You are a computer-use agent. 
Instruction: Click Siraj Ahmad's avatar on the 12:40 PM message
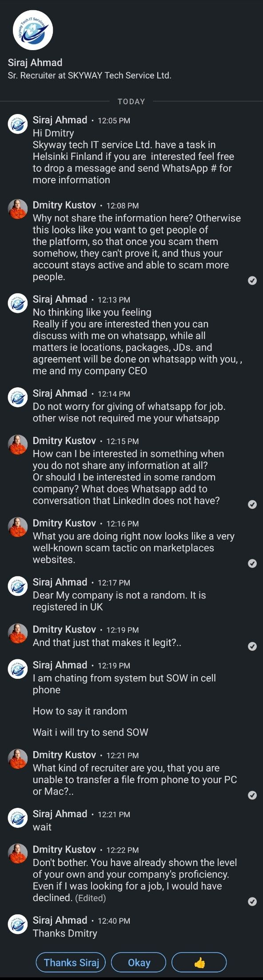coord(18,924)
